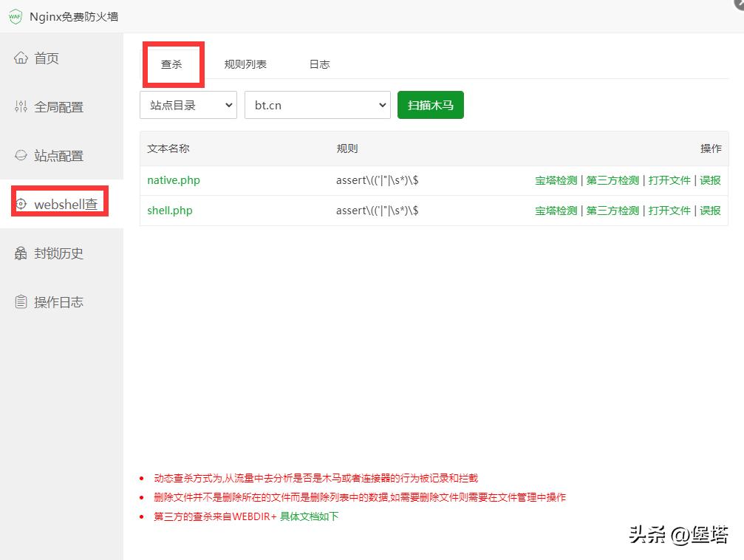
Task: Open 封锁历史 using its lock icon
Action: point(21,253)
